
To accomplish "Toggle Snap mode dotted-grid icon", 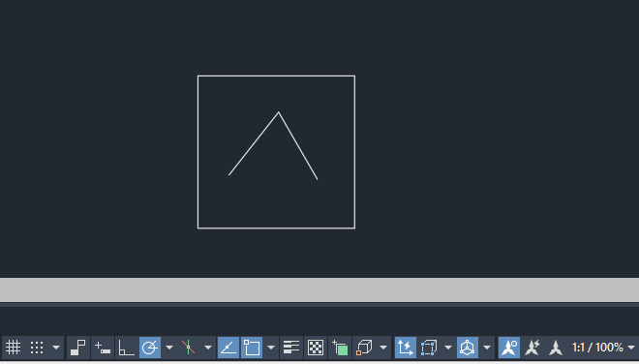I will [x=37, y=348].
